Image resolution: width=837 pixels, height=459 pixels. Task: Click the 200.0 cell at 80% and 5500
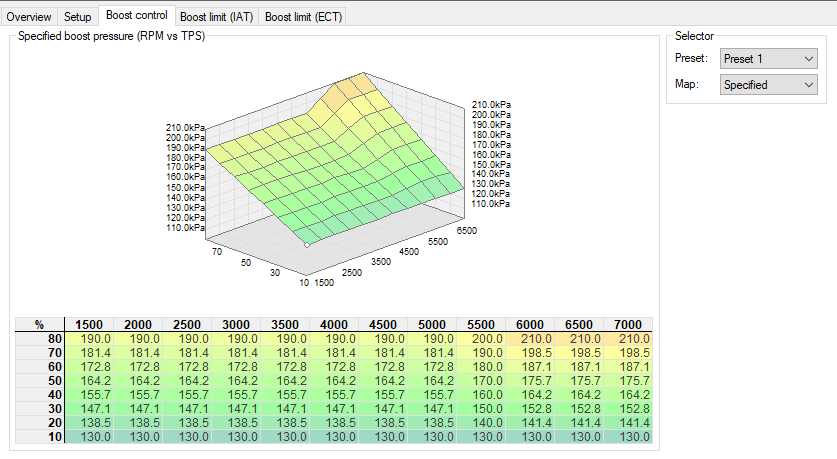[x=481, y=339]
